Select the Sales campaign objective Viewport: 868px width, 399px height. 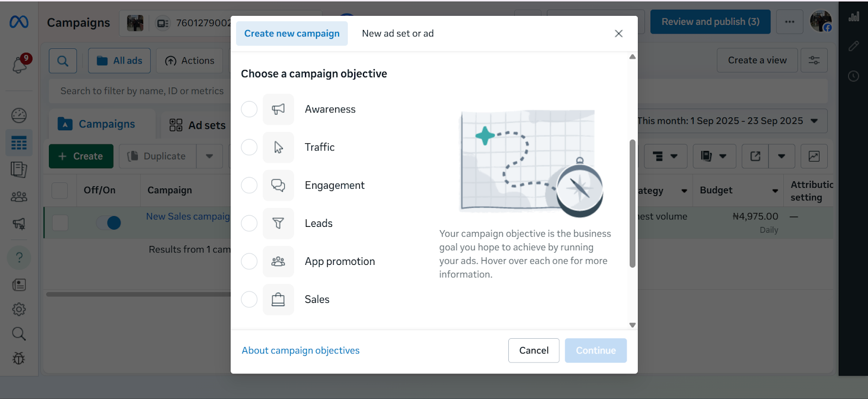click(x=248, y=299)
